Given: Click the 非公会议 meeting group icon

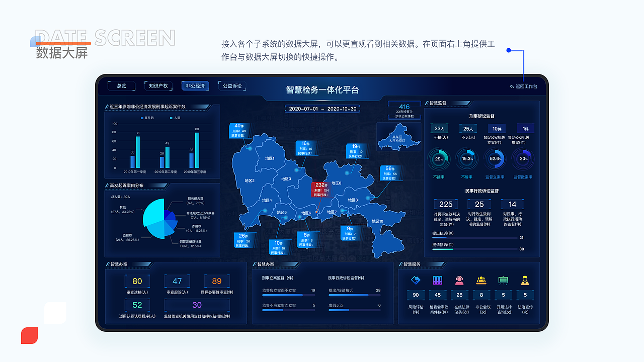Looking at the screenshot, I should tap(480, 280).
